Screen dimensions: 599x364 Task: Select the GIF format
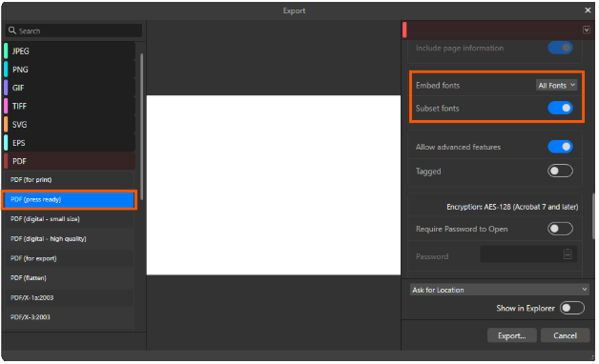[70, 88]
